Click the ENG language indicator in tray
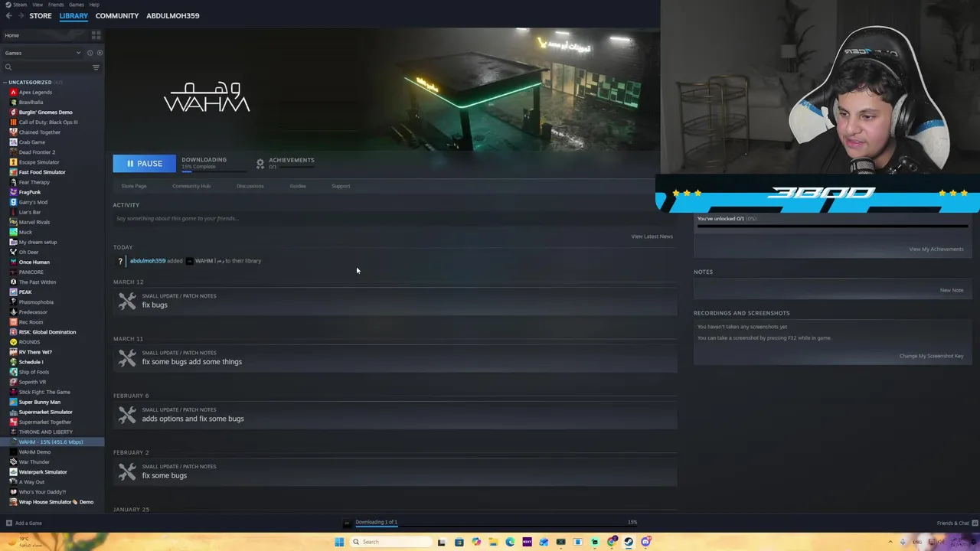This screenshot has height=551, width=980. [x=917, y=542]
